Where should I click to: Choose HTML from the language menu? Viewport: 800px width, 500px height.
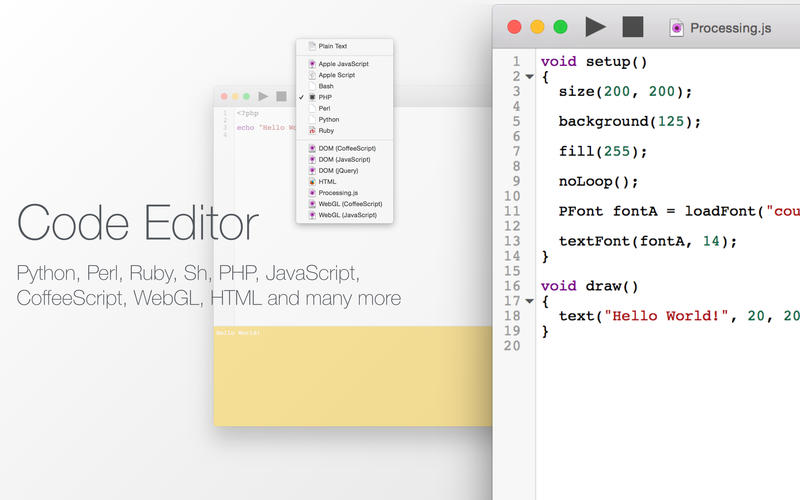pos(344,182)
